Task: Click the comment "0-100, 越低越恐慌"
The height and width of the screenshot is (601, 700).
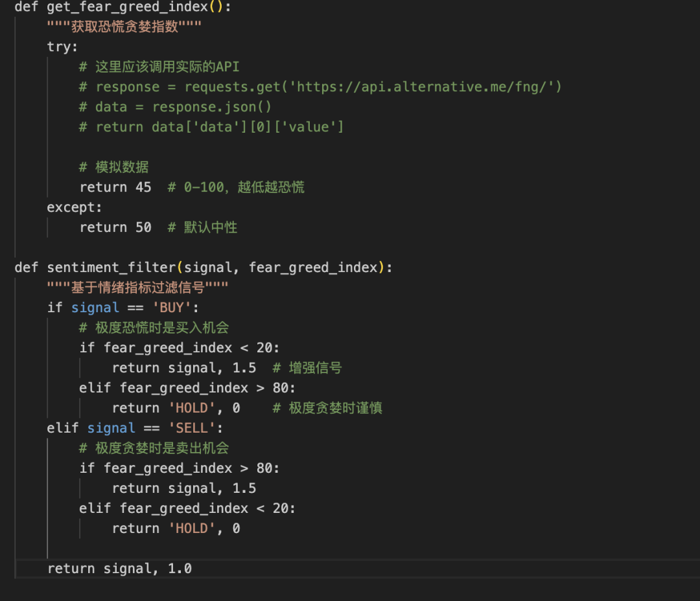Action: tap(236, 187)
